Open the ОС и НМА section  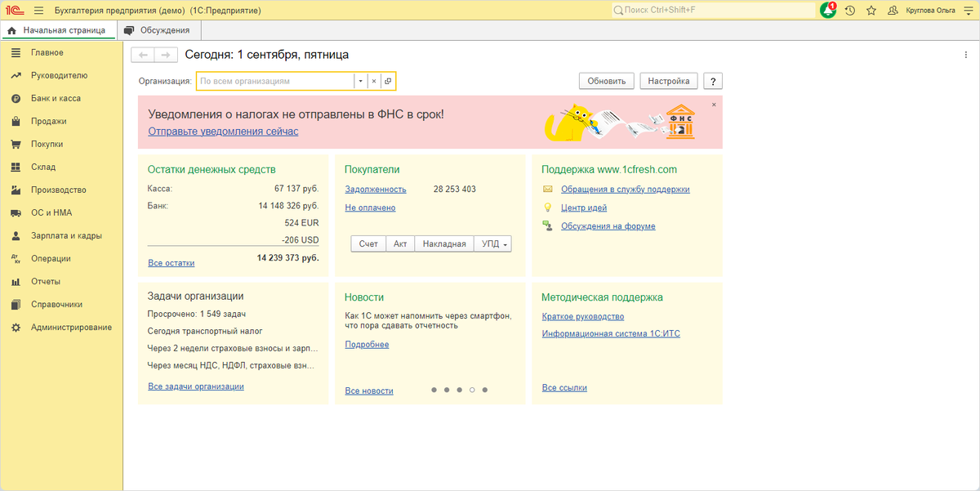51,212
